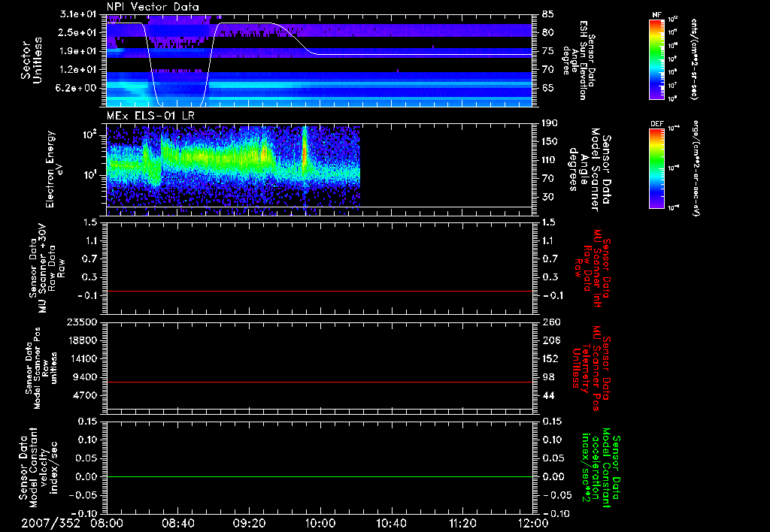Click the 09:20 time axis label

(249, 523)
